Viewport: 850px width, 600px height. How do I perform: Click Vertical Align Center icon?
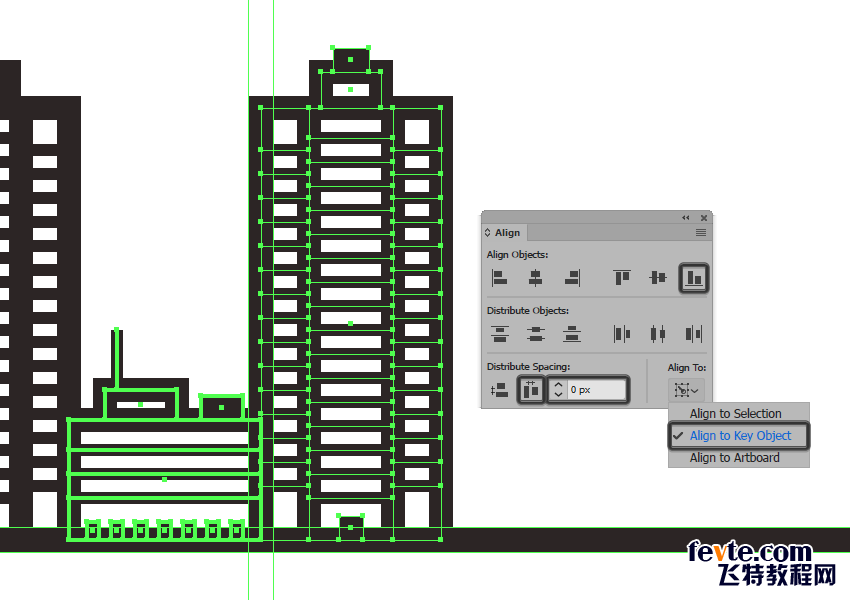click(657, 277)
